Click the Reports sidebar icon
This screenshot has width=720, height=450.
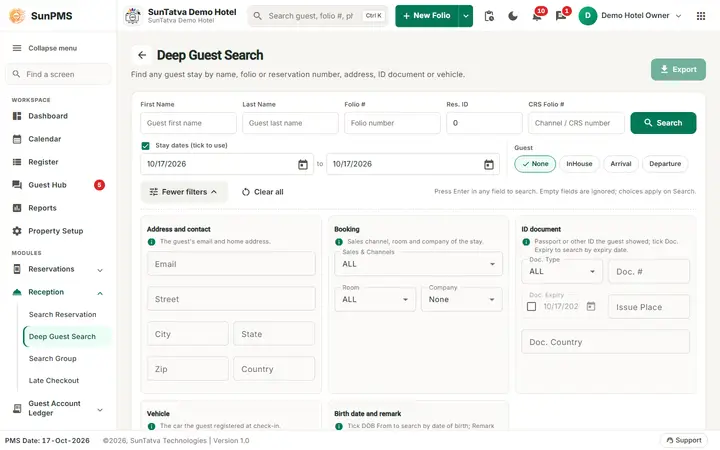(x=17, y=208)
